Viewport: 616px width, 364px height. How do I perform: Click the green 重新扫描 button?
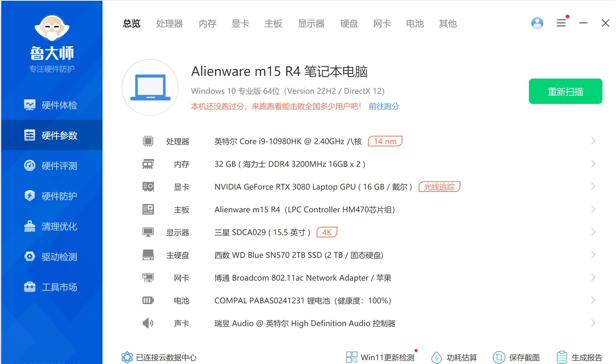[x=566, y=91]
